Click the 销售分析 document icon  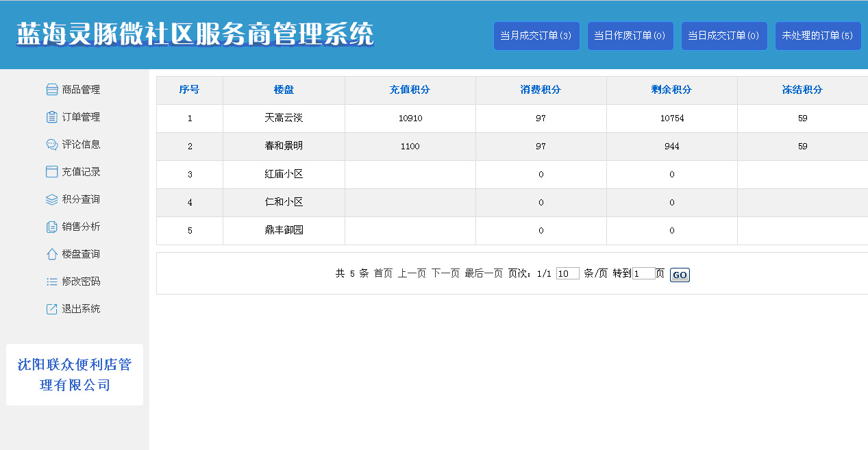point(51,227)
